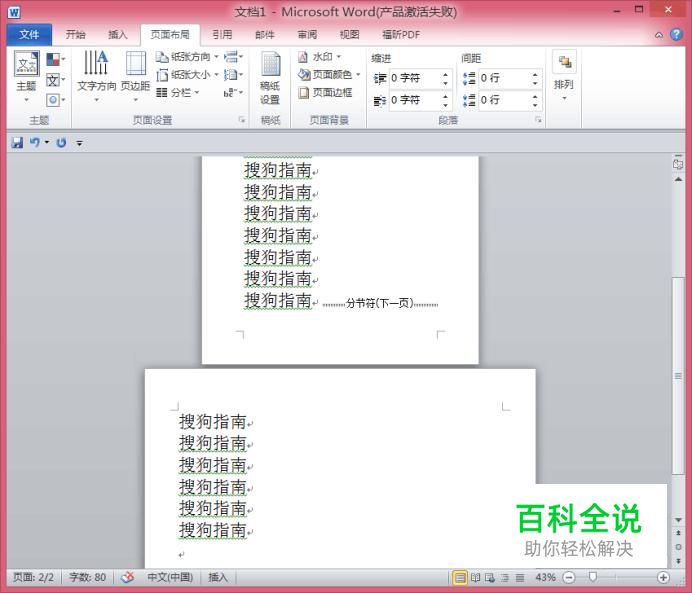Increase left indent with up arrow
692x593 pixels.
(x=445, y=74)
